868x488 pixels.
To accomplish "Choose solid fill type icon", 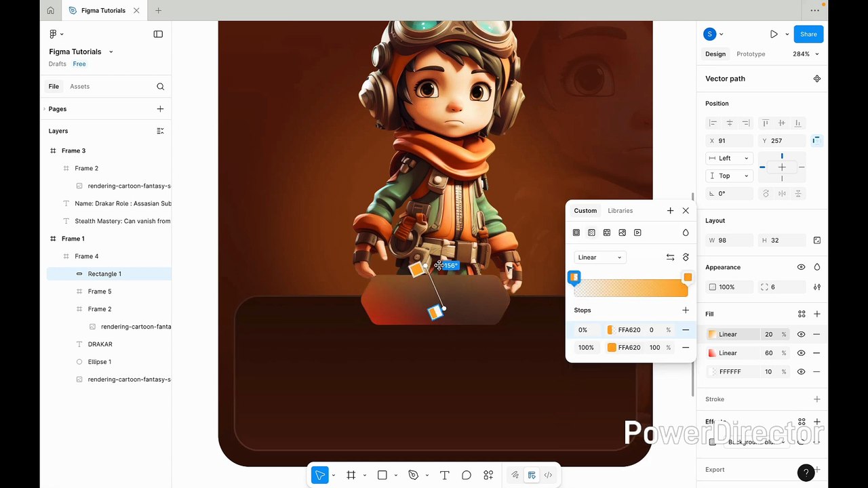I will pyautogui.click(x=576, y=232).
